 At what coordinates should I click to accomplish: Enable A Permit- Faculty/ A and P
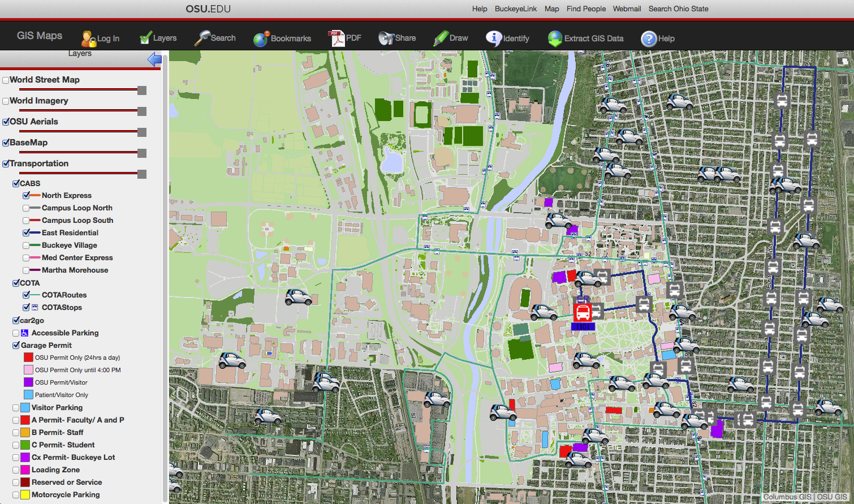16,420
